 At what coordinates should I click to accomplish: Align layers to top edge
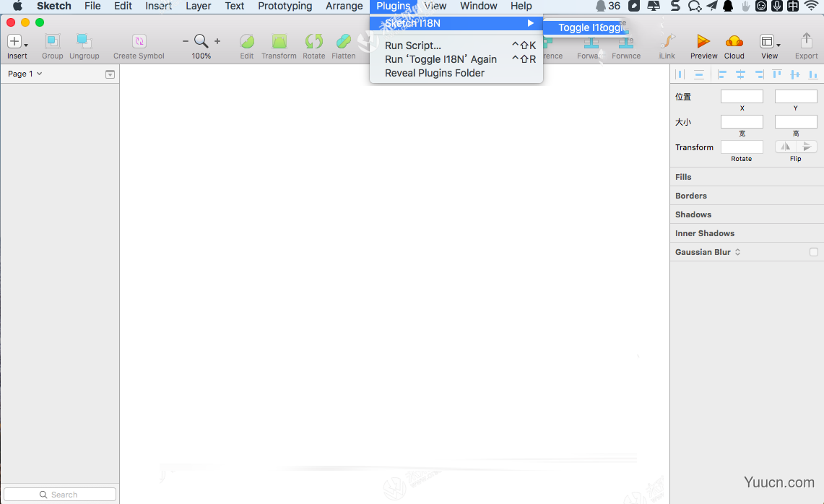[x=777, y=74]
